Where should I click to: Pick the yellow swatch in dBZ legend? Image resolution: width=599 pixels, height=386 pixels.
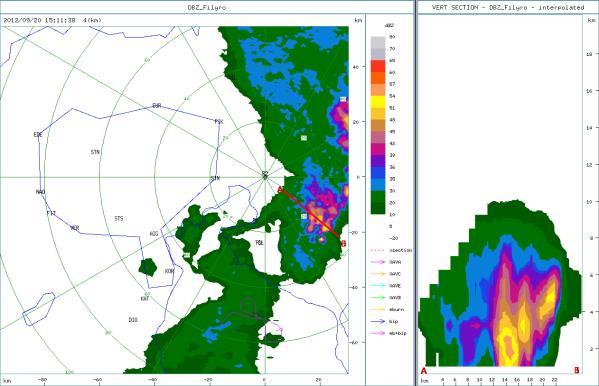(378, 101)
